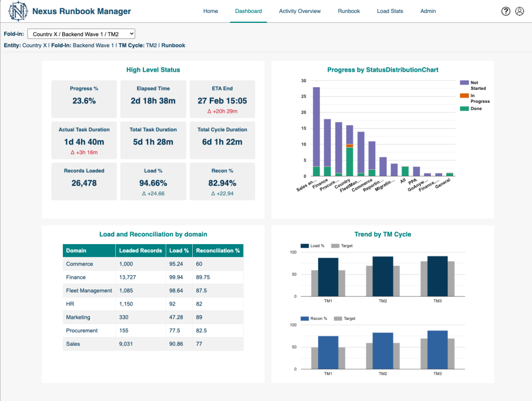Click the Recon % legend swatch
The image size is (532, 401).
304,318
